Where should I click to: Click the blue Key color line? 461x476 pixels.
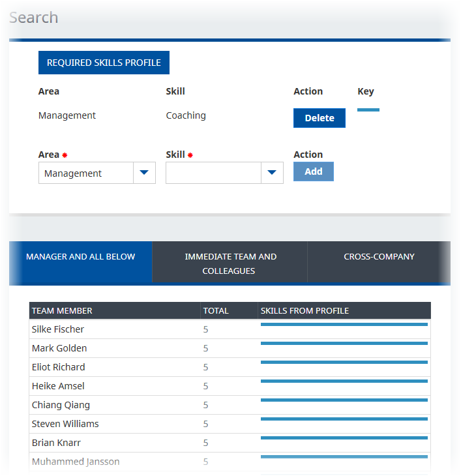tap(368, 110)
